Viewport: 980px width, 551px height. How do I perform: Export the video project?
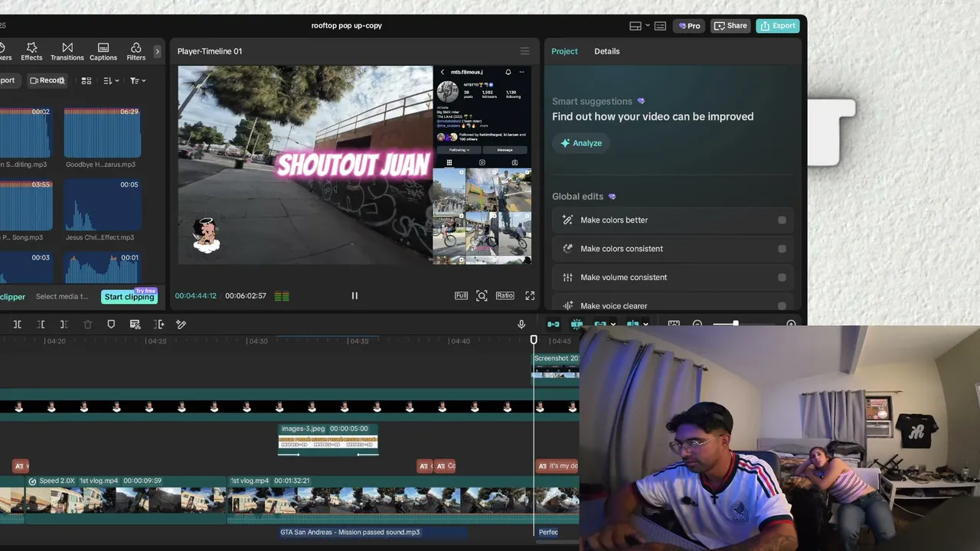tap(778, 26)
